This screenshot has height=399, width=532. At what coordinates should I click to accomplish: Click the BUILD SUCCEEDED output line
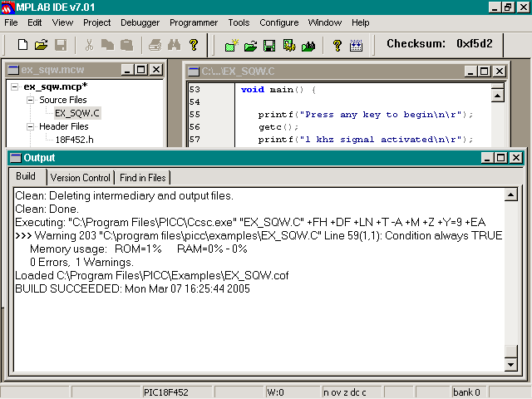click(133, 289)
